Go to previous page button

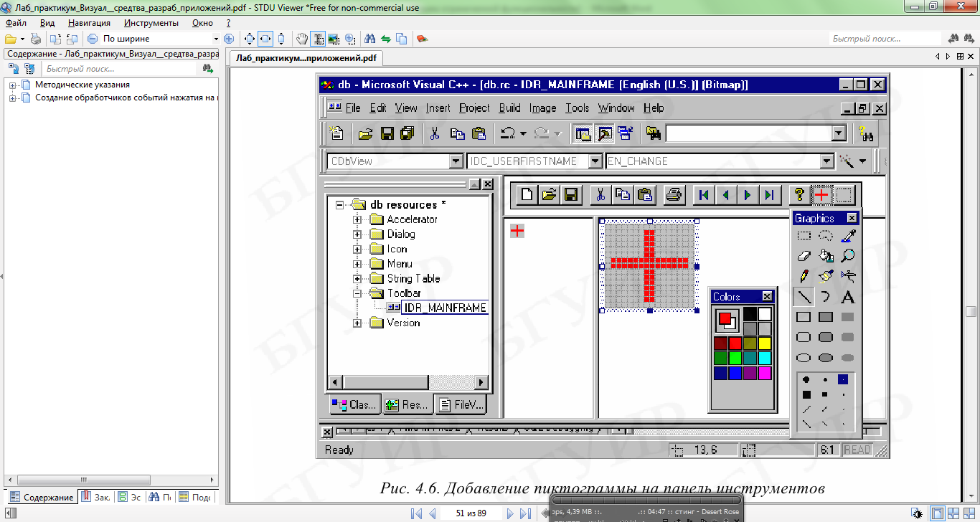[x=433, y=513]
